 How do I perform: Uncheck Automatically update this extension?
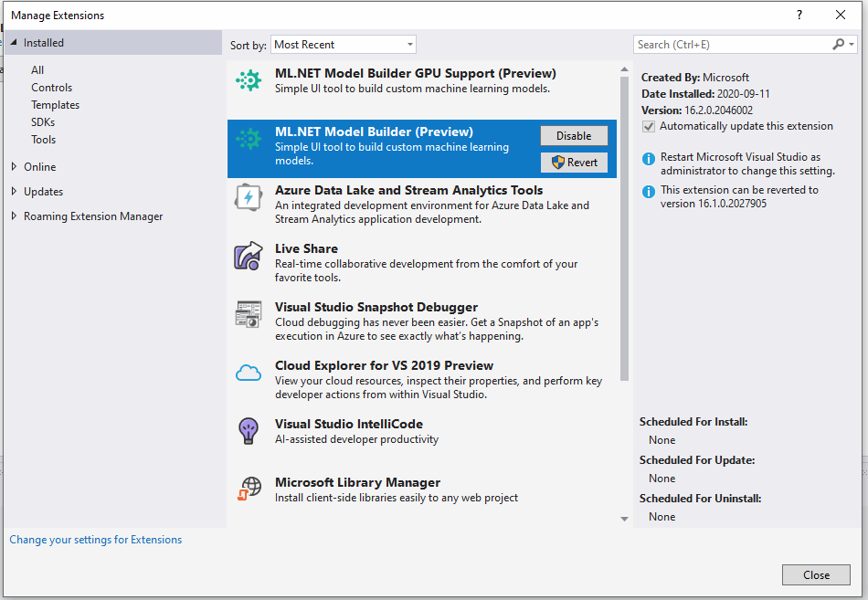click(x=648, y=126)
